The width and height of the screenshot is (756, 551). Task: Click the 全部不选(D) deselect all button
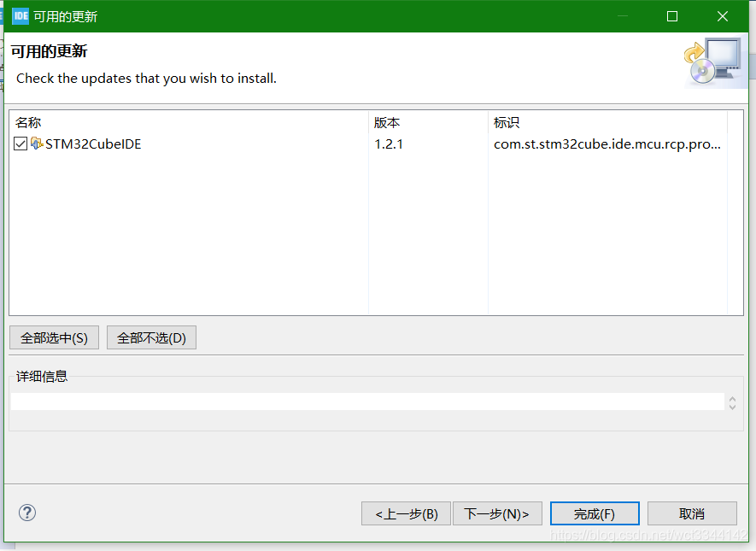151,337
